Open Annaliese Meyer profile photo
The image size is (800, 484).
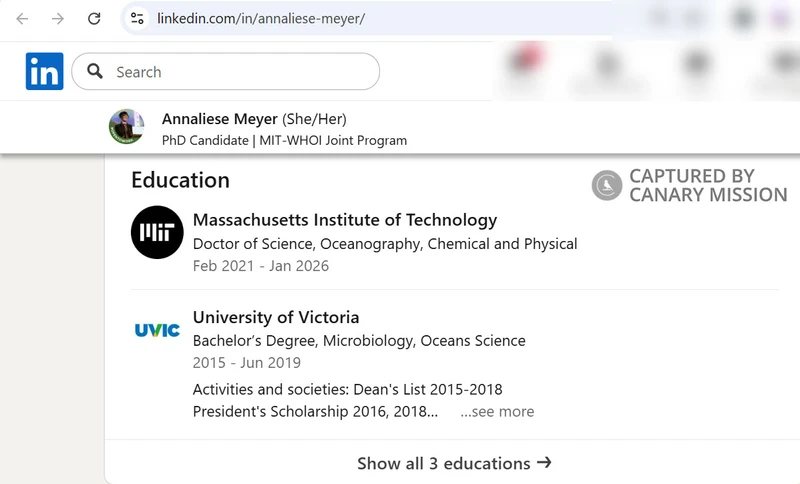(x=127, y=126)
